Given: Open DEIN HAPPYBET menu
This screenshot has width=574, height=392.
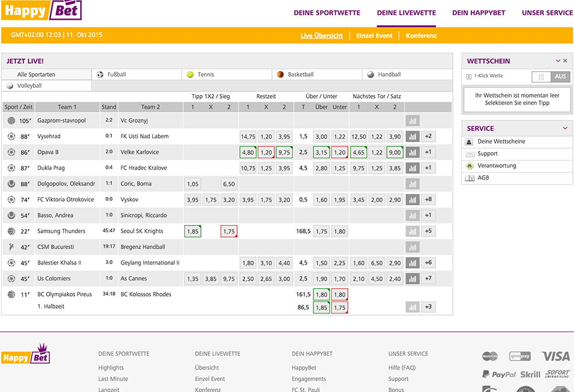Looking at the screenshot, I should (x=479, y=13).
